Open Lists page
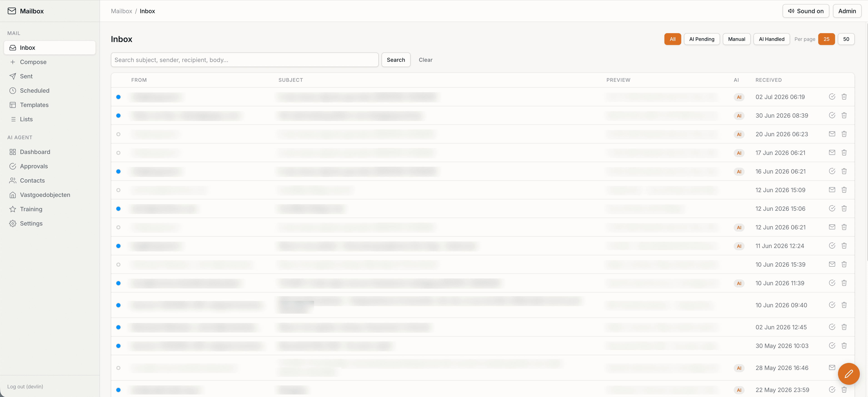 click(50, 119)
